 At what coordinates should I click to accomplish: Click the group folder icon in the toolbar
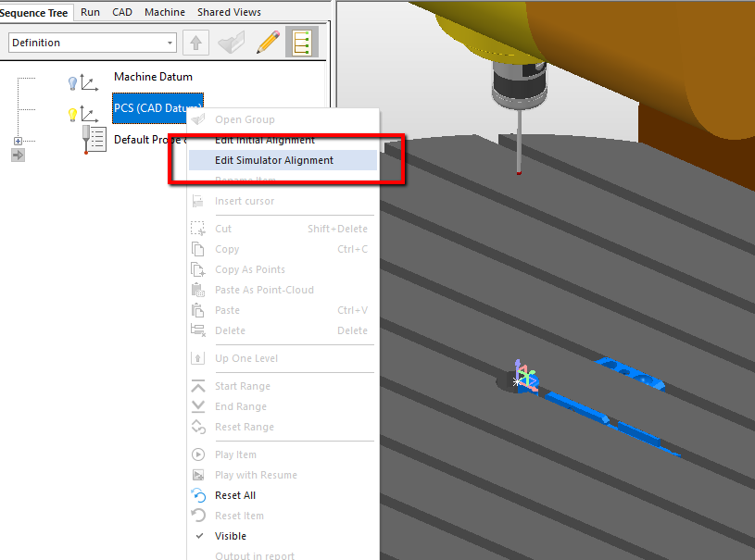pos(231,42)
